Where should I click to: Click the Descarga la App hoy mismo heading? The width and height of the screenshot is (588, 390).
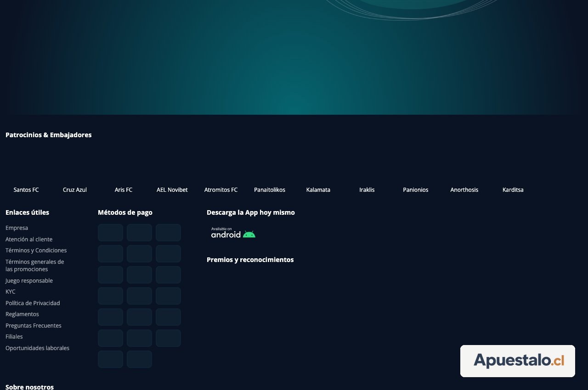tap(251, 212)
